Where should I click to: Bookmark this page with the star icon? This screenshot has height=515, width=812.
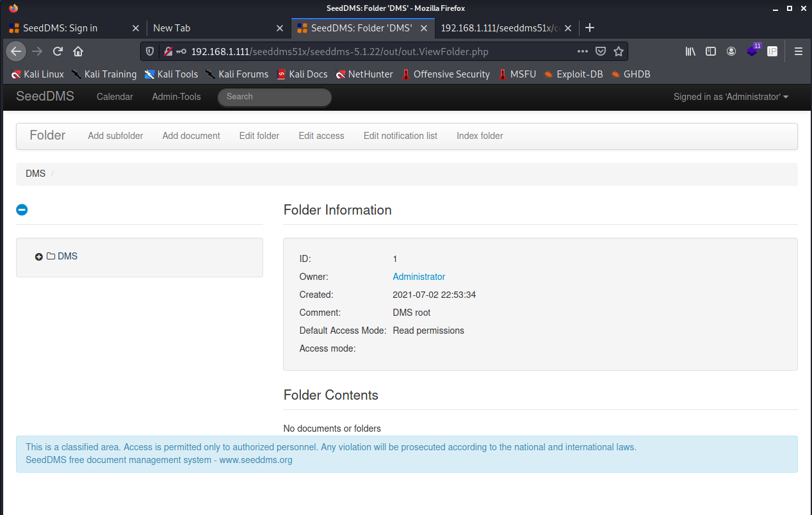click(x=618, y=51)
